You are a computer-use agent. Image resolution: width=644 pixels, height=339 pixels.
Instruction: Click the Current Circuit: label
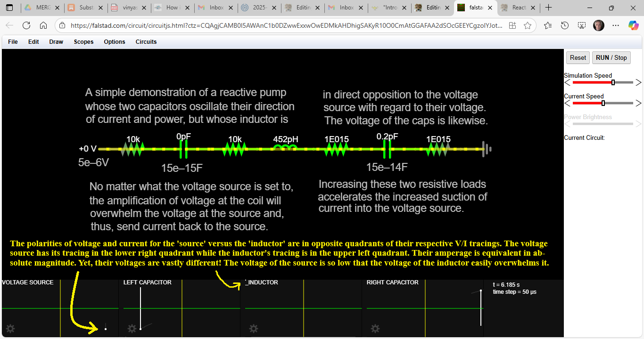585,138
